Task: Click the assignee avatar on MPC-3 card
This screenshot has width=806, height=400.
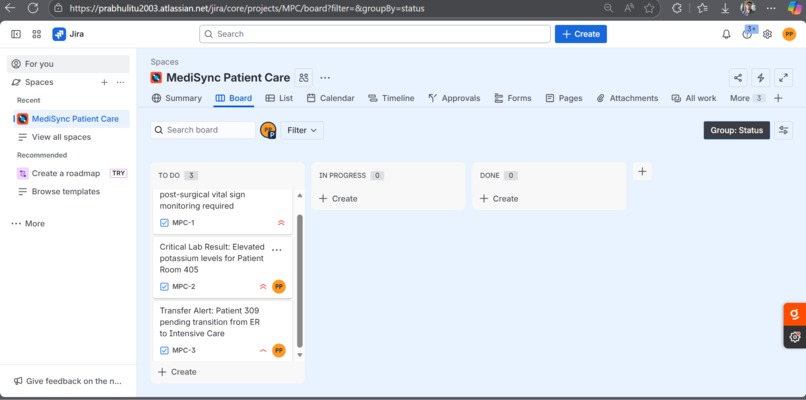Action: [x=279, y=350]
